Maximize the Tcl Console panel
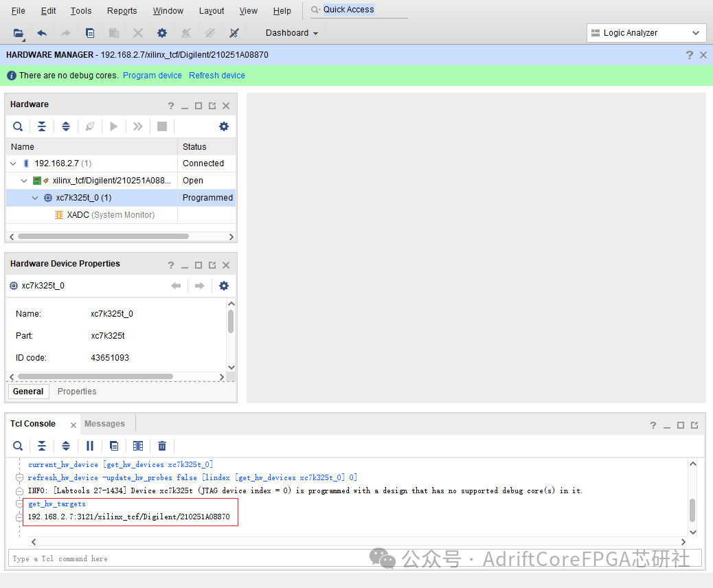The height and width of the screenshot is (588, 713). click(681, 425)
